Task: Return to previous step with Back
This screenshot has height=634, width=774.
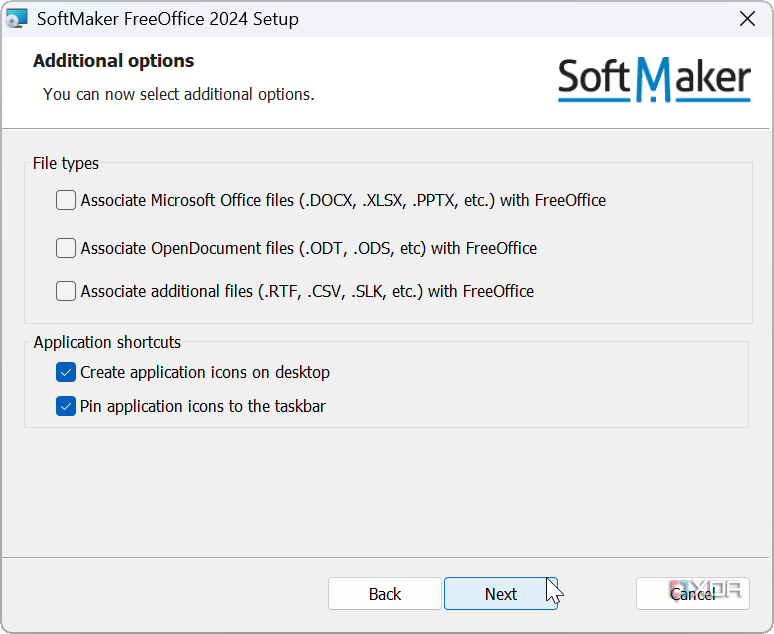Action: point(385,594)
